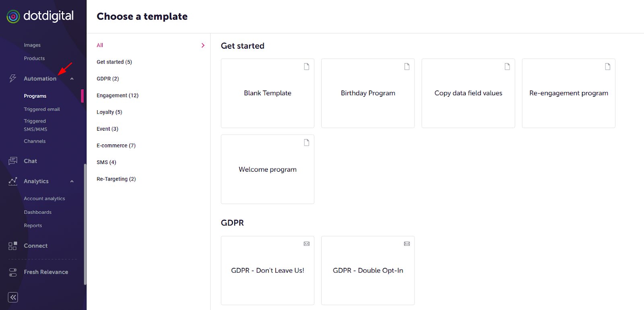The width and height of the screenshot is (644, 310).
Task: Go to Account analytics
Action: (44, 198)
